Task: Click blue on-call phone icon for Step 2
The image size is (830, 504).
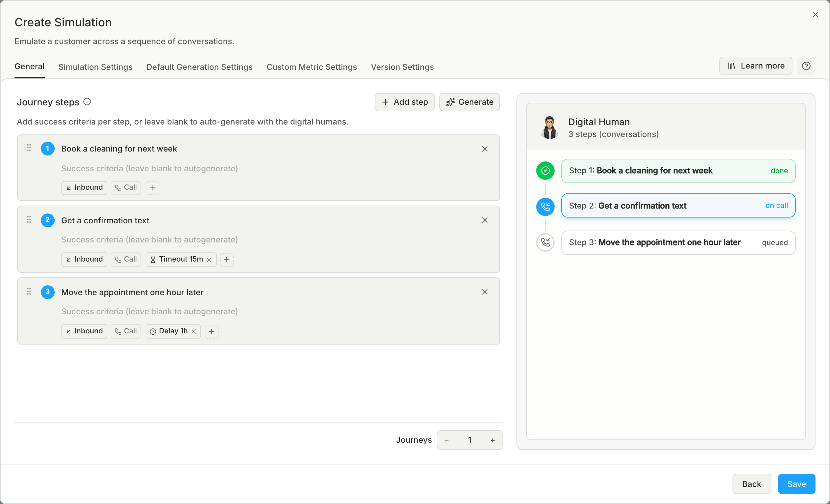Action: 545,207
